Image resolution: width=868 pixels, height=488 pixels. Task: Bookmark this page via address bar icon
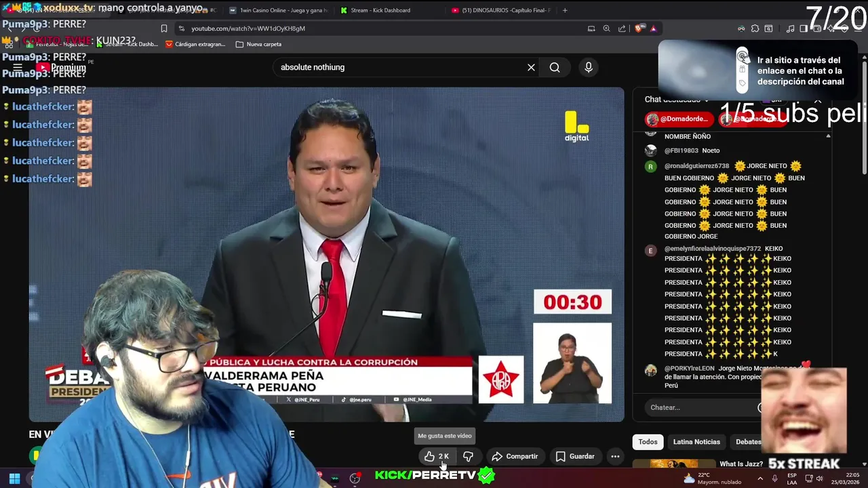pyautogui.click(x=164, y=28)
